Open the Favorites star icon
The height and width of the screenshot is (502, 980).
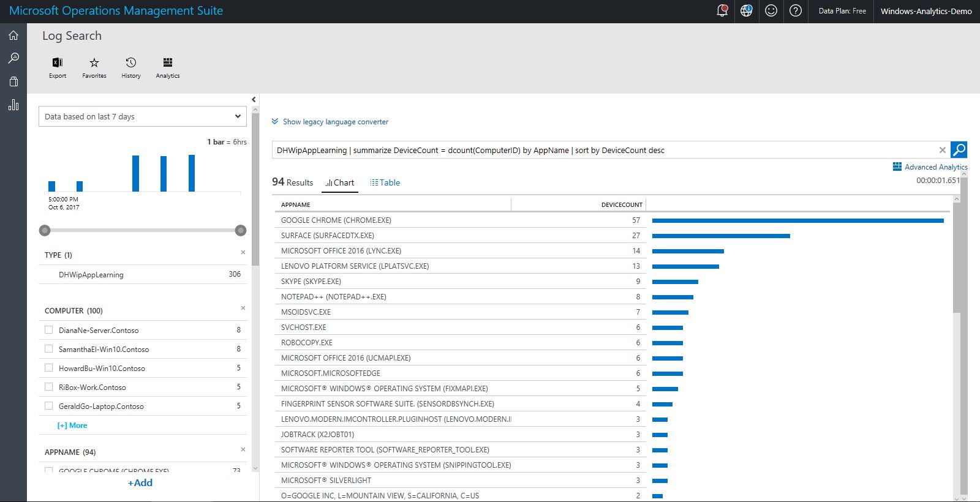point(94,62)
